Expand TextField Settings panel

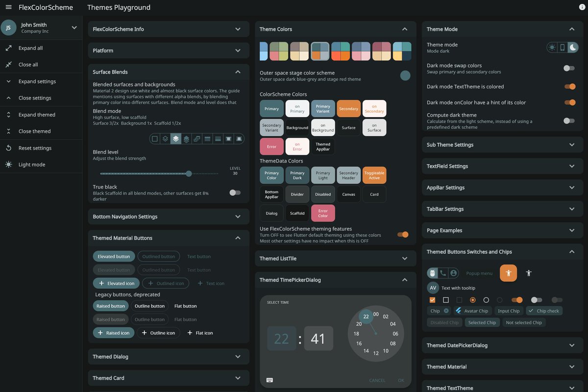[x=502, y=166]
